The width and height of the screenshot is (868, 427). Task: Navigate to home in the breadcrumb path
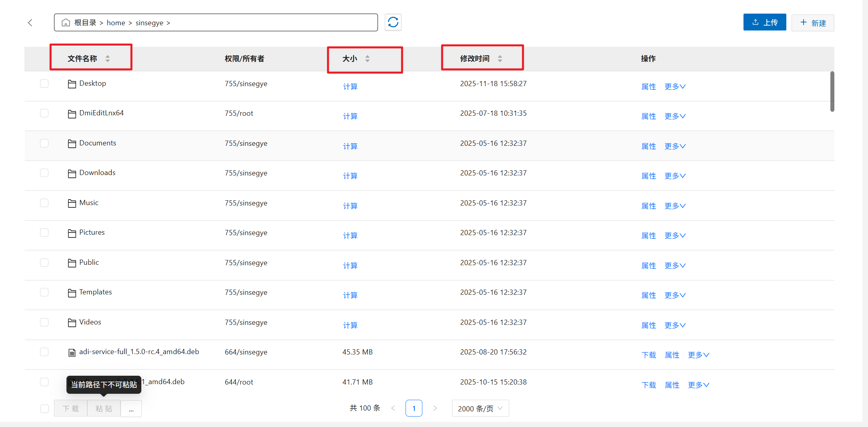click(x=116, y=23)
